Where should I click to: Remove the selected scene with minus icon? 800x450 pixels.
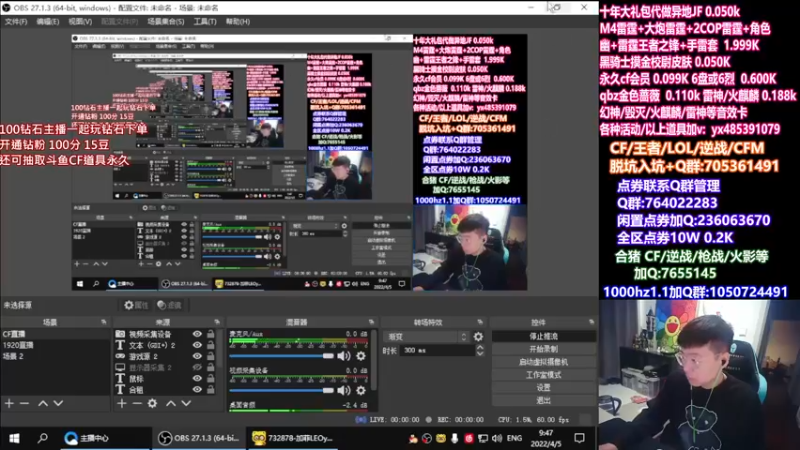[24, 403]
